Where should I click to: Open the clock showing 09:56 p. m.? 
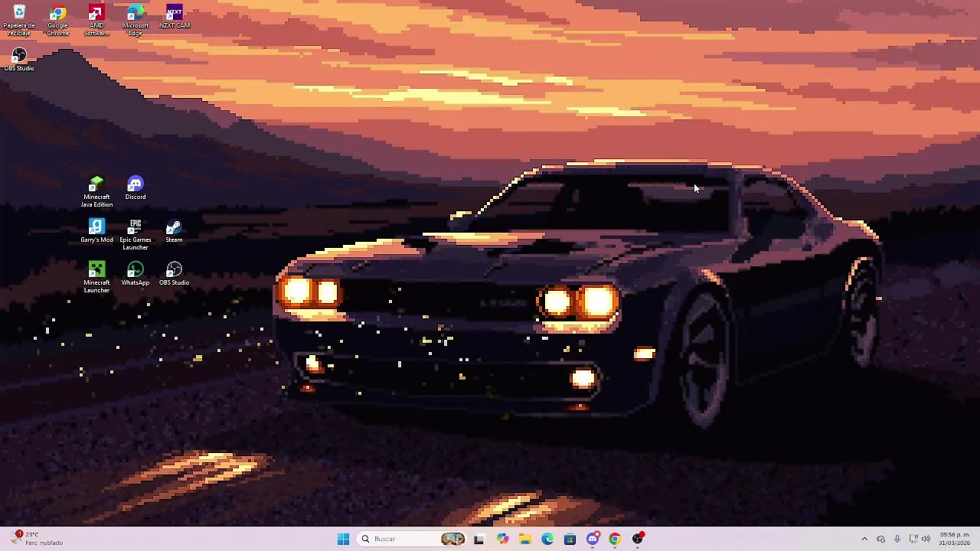tap(955, 539)
